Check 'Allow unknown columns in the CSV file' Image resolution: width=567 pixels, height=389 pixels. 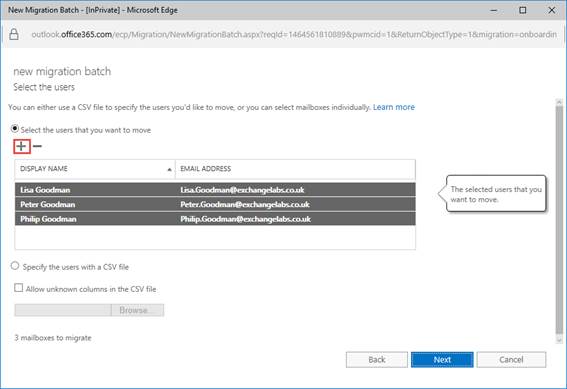coord(18,288)
